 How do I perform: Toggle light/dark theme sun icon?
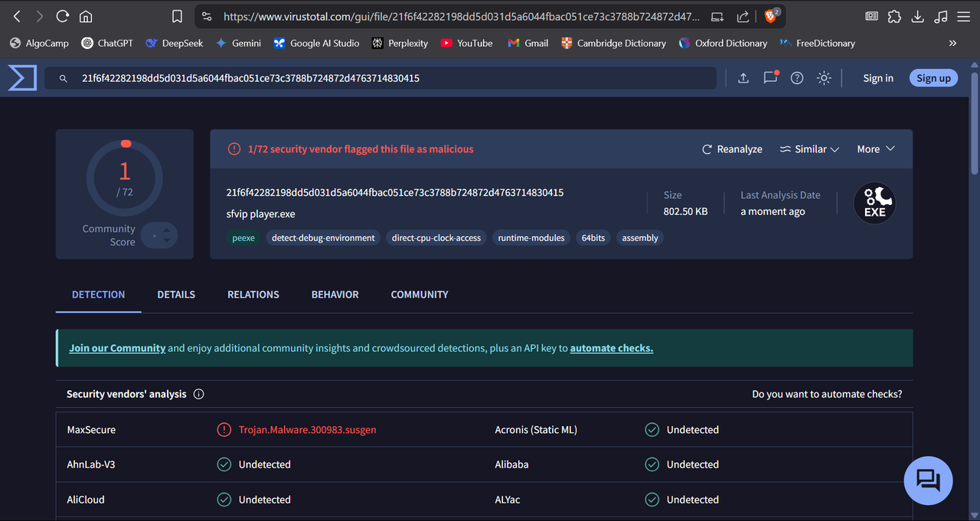tap(824, 78)
